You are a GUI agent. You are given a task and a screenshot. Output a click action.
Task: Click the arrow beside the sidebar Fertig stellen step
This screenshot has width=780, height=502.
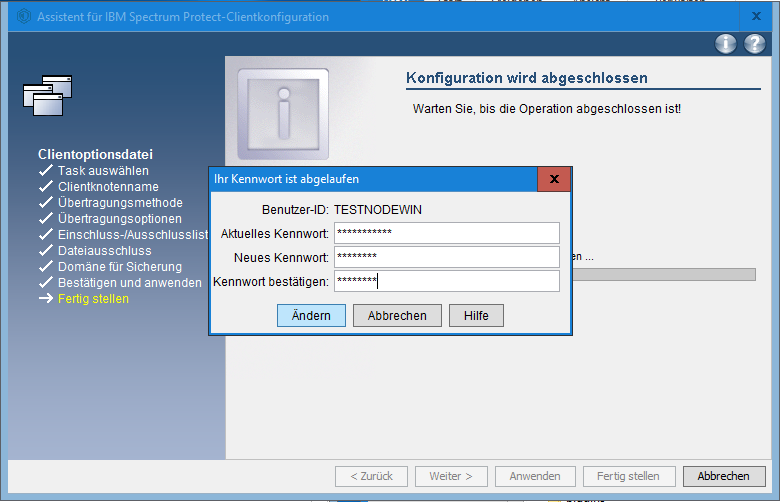tap(45, 299)
